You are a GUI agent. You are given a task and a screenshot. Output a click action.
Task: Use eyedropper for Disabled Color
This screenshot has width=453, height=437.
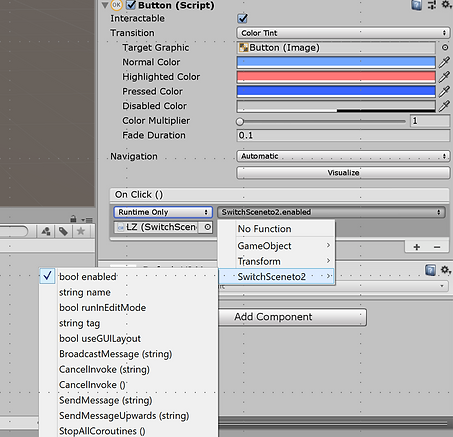pyautogui.click(x=444, y=106)
